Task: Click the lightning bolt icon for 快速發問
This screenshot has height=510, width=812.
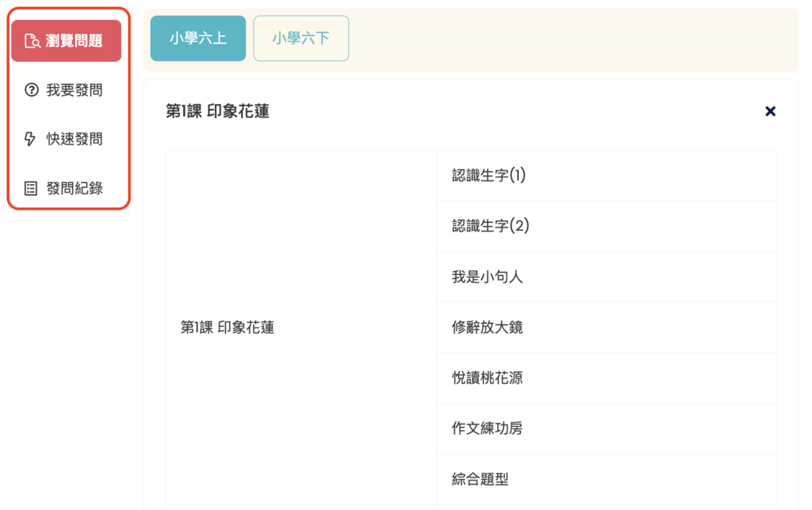Action: tap(30, 139)
